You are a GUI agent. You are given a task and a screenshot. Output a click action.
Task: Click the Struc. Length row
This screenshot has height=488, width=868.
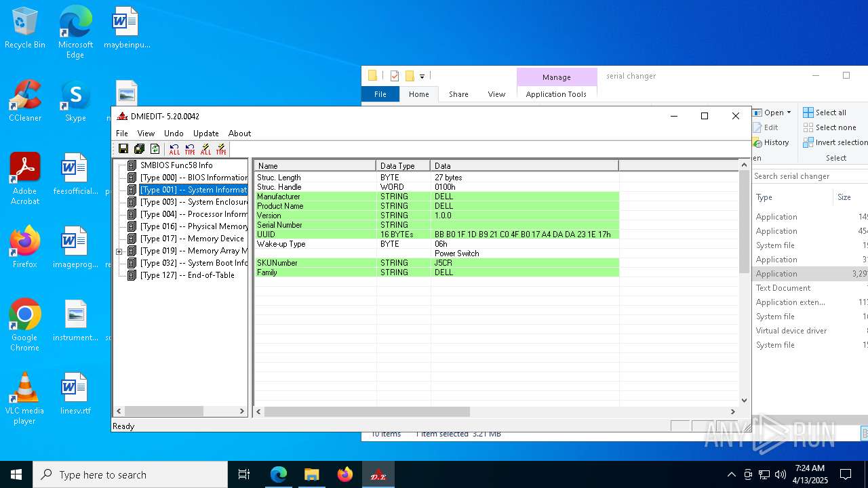437,178
